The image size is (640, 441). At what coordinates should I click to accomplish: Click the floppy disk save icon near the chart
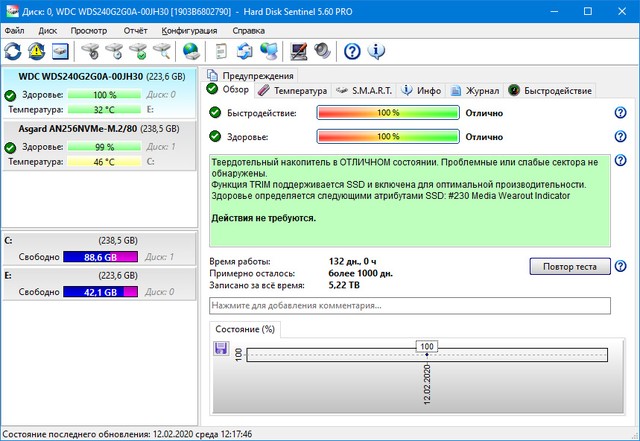221,348
